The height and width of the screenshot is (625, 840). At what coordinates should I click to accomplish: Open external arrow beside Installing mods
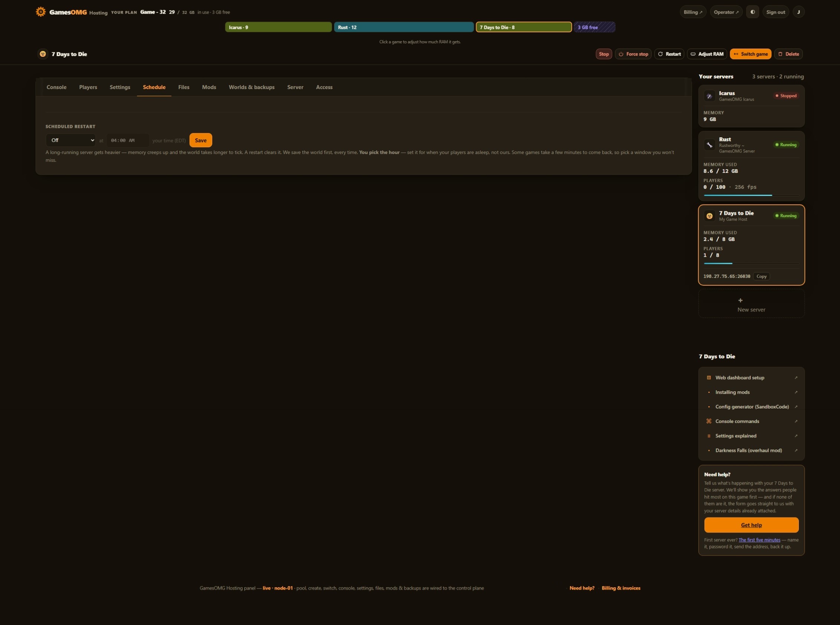(x=796, y=392)
